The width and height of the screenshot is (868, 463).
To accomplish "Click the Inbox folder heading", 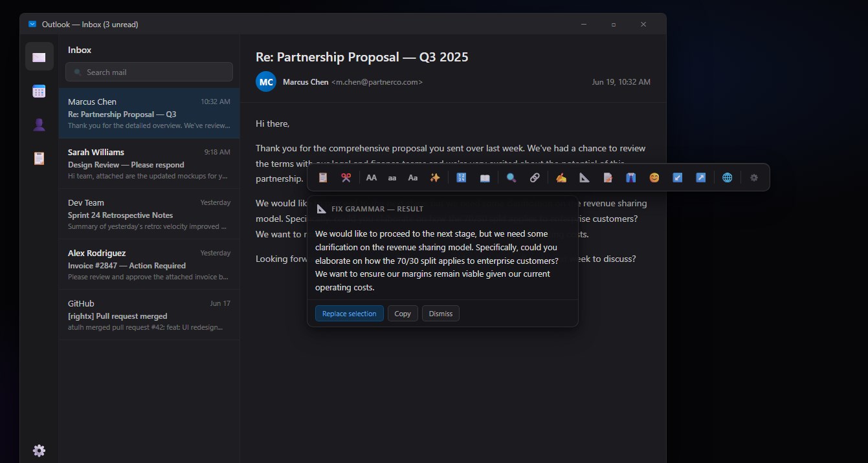I will tap(80, 50).
